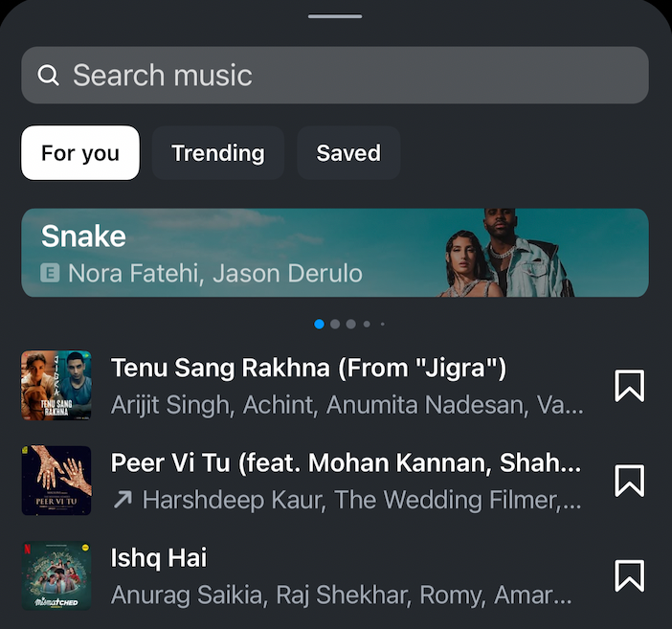The width and height of the screenshot is (672, 629).
Task: Open the Saved tab
Action: pyautogui.click(x=348, y=153)
